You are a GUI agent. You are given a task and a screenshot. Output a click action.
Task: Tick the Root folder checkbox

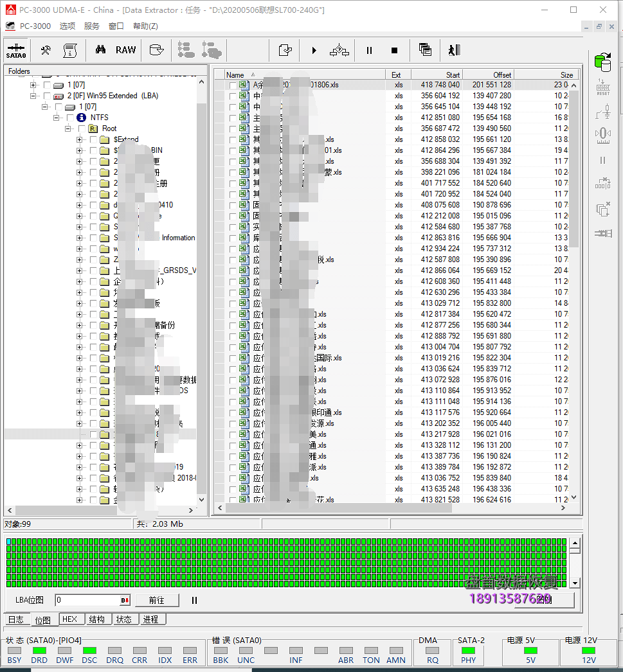pos(82,128)
